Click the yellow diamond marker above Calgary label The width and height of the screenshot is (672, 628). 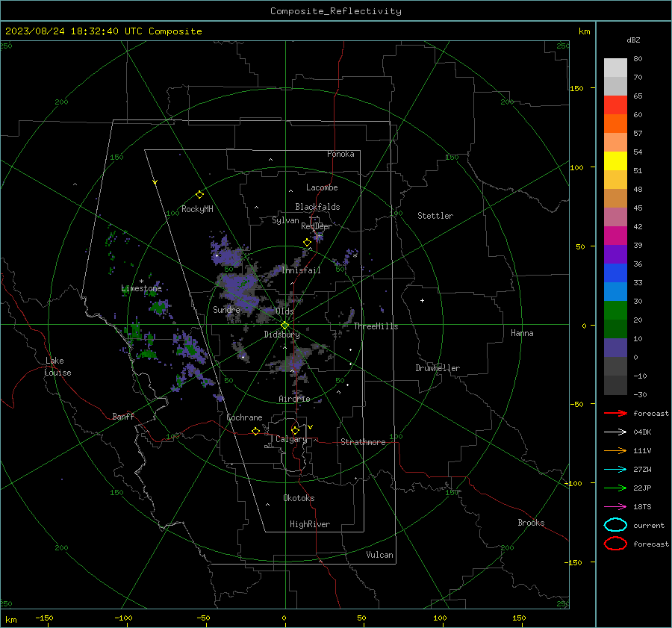(x=295, y=430)
